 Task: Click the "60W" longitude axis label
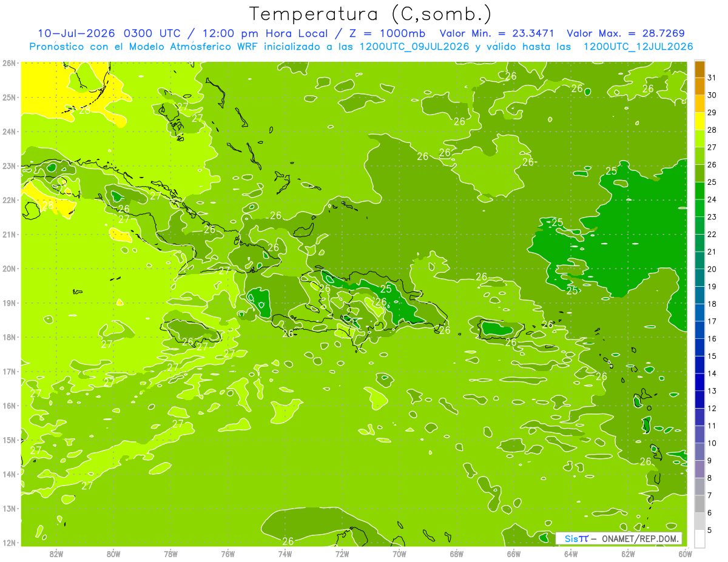(x=685, y=554)
